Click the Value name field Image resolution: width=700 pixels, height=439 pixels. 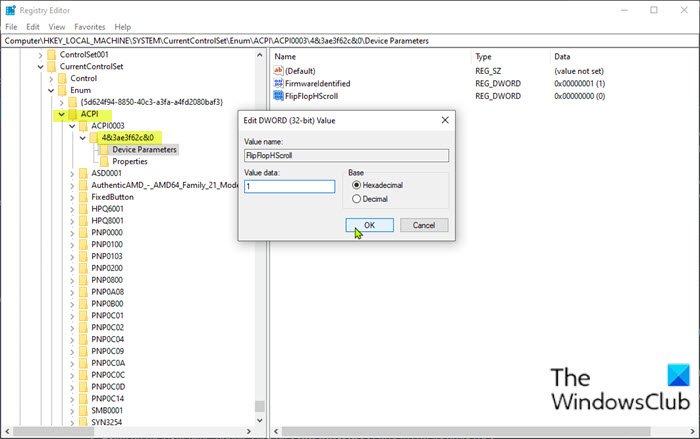coord(346,155)
